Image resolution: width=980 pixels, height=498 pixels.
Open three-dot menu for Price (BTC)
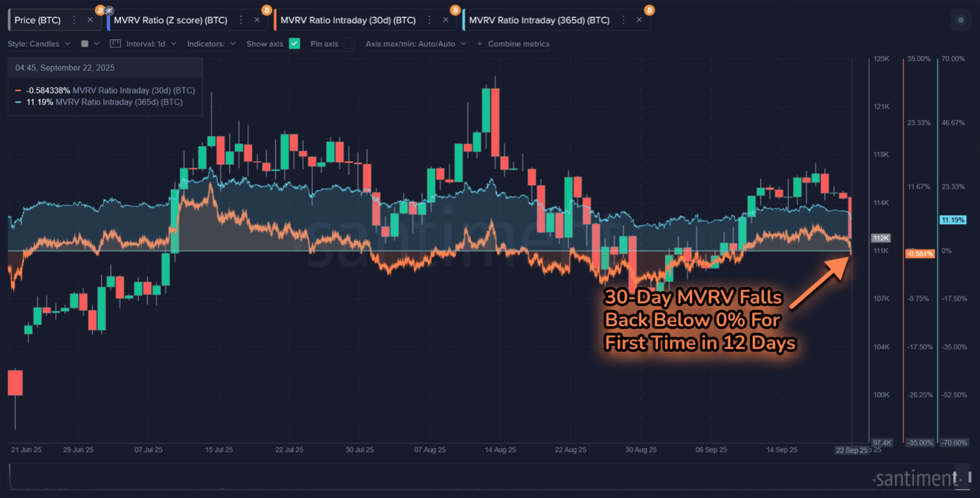pos(74,20)
